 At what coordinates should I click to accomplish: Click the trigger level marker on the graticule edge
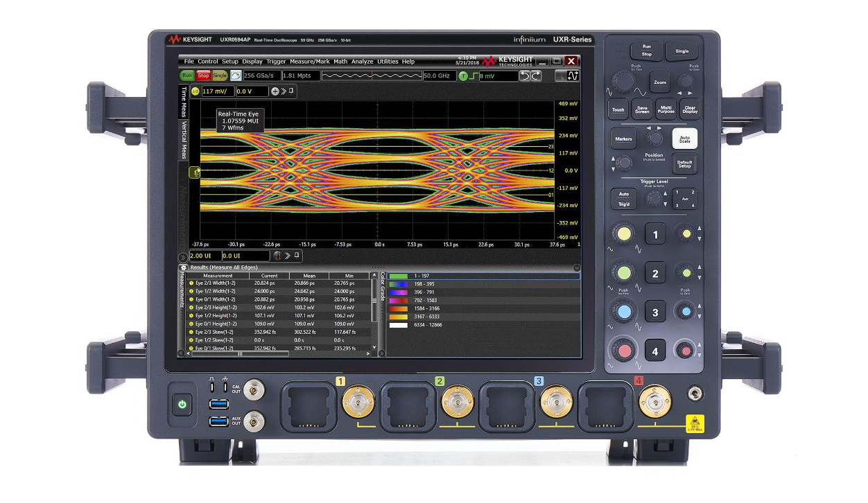[x=196, y=172]
